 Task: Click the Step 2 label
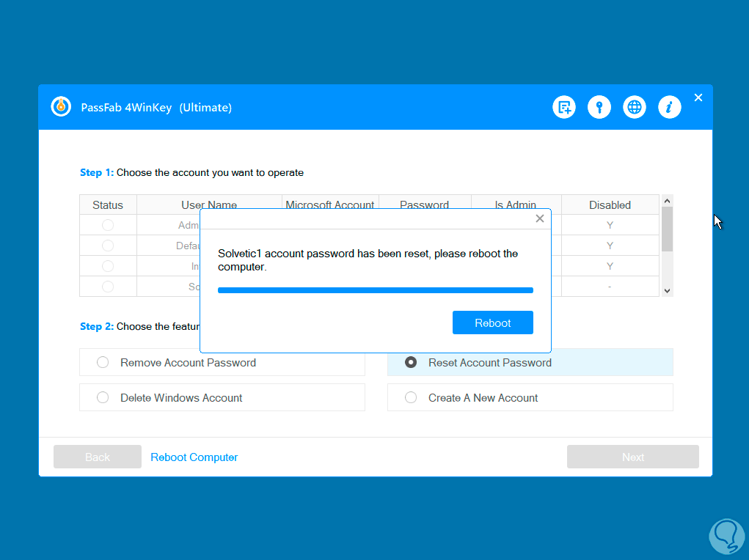(x=97, y=327)
